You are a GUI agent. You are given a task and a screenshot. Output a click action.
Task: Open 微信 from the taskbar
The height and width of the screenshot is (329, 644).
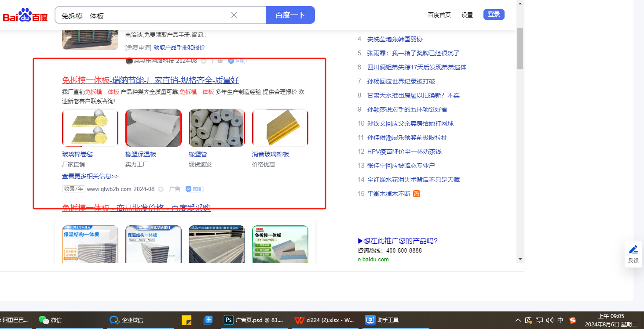pos(50,320)
